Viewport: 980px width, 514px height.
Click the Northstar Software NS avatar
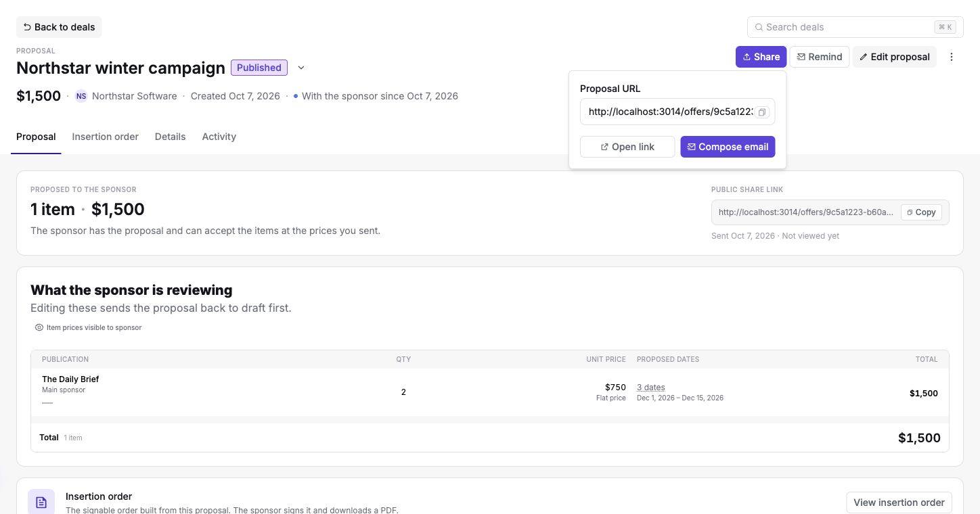pyautogui.click(x=81, y=96)
